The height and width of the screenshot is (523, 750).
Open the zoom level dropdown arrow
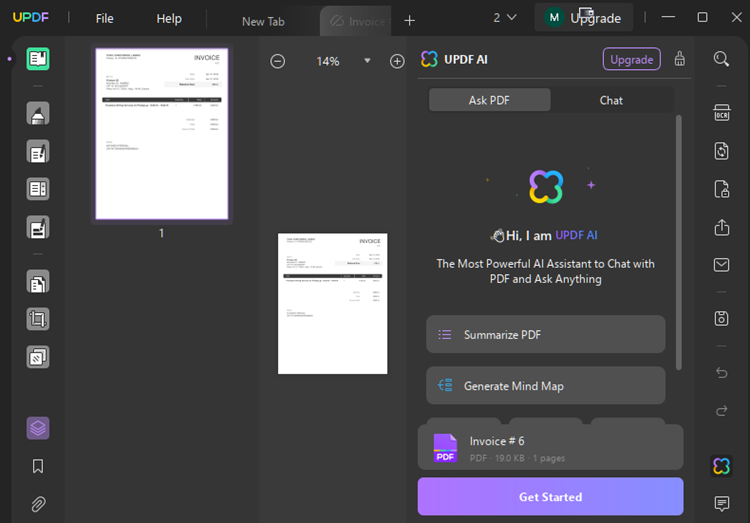[367, 61]
